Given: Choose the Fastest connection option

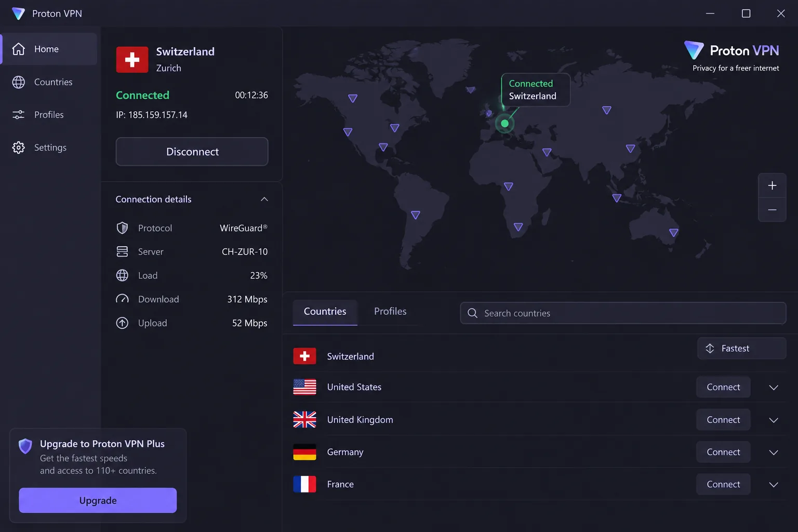Looking at the screenshot, I should tap(742, 349).
